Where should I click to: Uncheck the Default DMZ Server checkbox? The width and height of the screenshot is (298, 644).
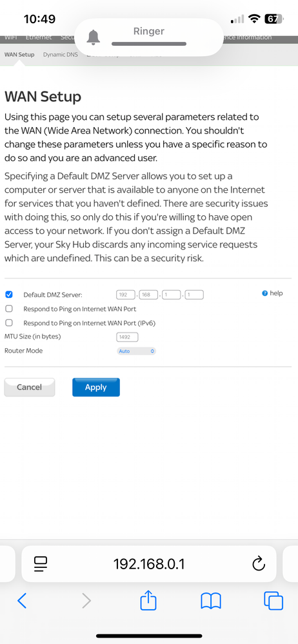click(x=8, y=295)
